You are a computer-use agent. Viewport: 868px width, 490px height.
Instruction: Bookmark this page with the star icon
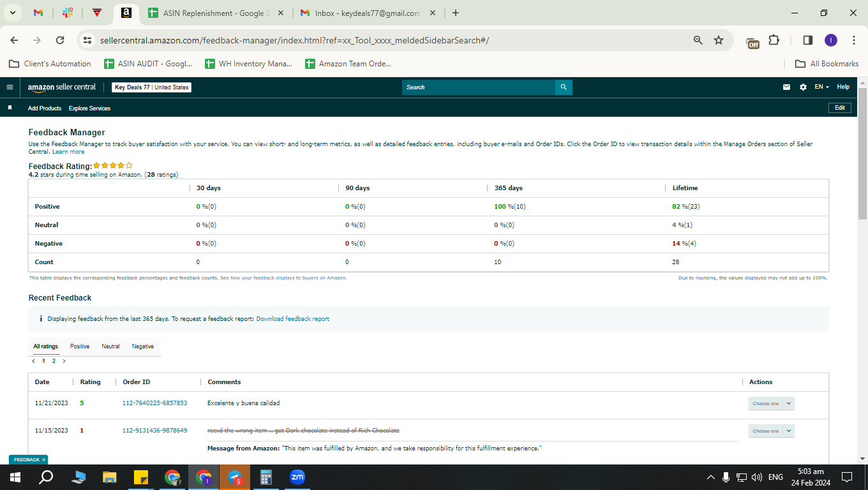click(719, 40)
